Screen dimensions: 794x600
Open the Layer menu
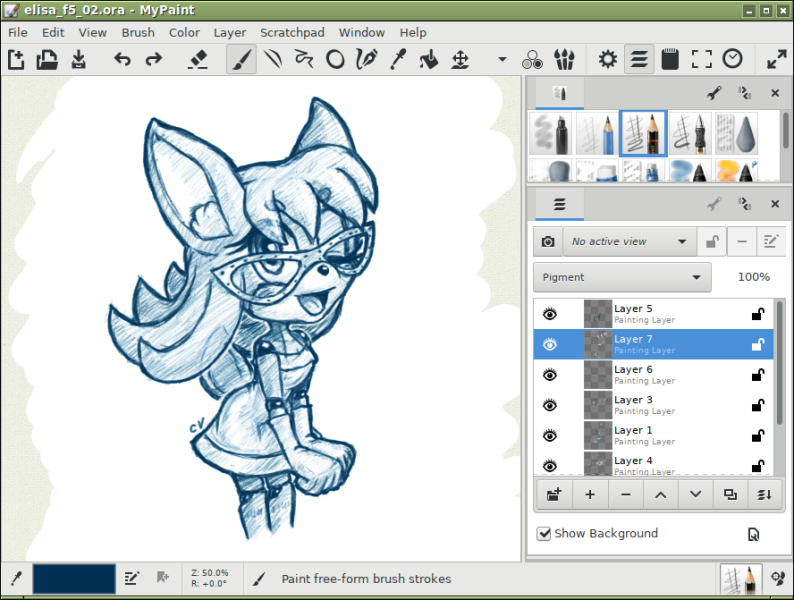coord(230,32)
